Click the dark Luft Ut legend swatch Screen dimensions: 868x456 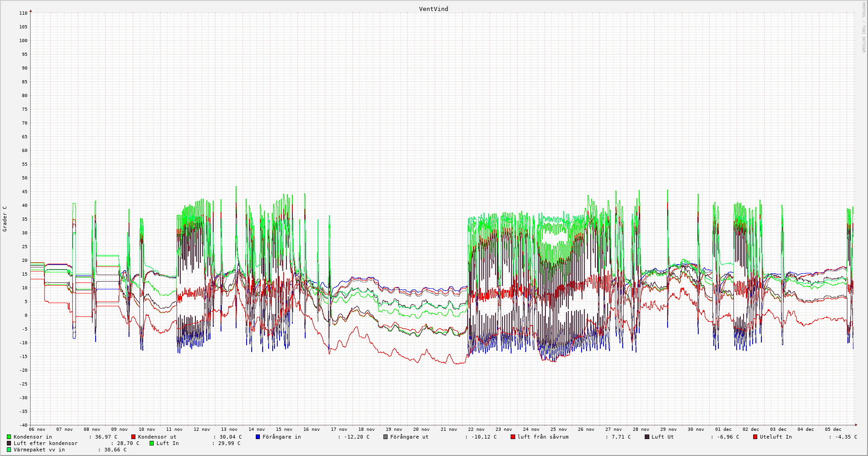click(647, 437)
